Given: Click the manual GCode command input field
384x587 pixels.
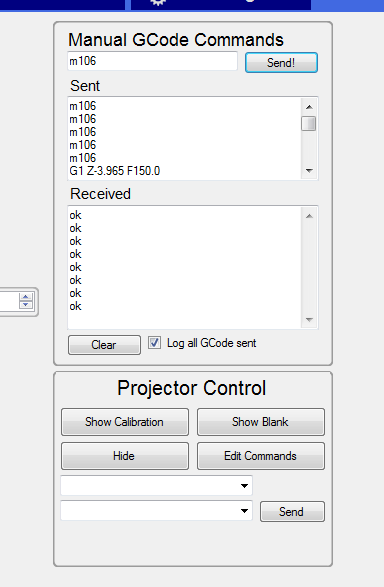Looking at the screenshot, I should (152, 61).
